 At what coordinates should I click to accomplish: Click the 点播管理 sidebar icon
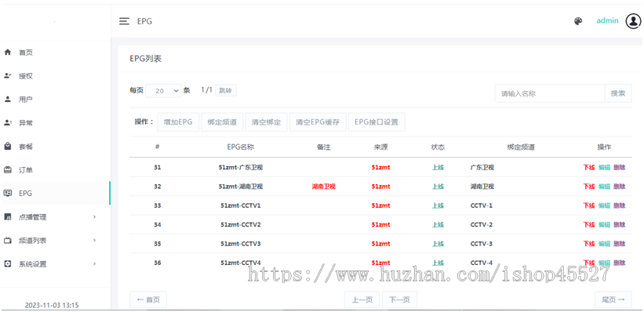point(7,217)
